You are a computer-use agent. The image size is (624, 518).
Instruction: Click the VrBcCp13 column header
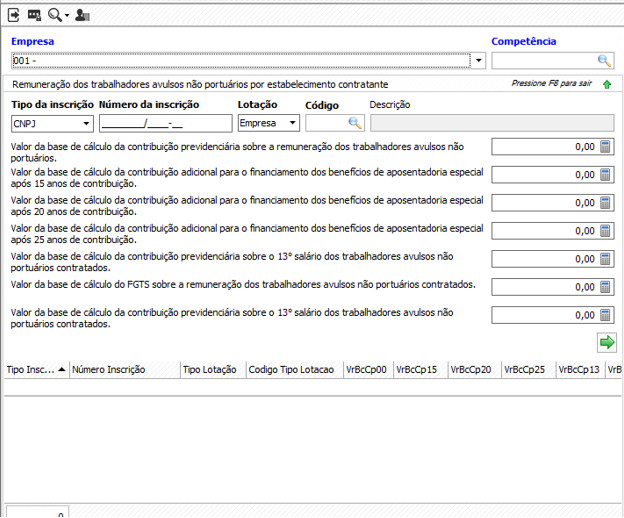[581, 370]
